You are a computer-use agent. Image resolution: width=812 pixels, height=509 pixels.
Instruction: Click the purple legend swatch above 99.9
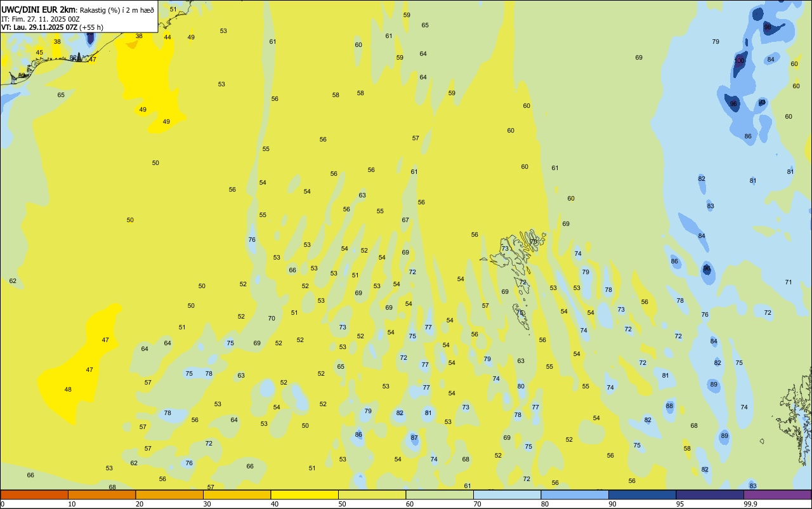(x=777, y=494)
